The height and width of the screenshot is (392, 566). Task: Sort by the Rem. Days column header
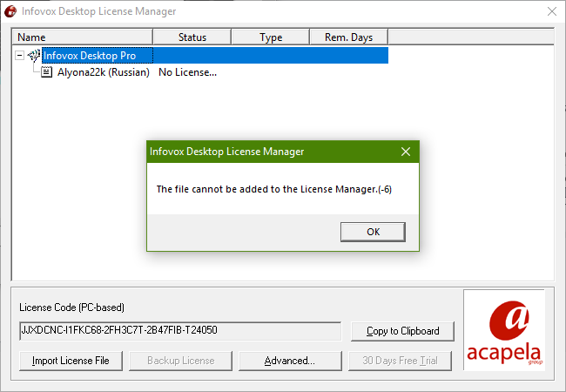point(348,37)
